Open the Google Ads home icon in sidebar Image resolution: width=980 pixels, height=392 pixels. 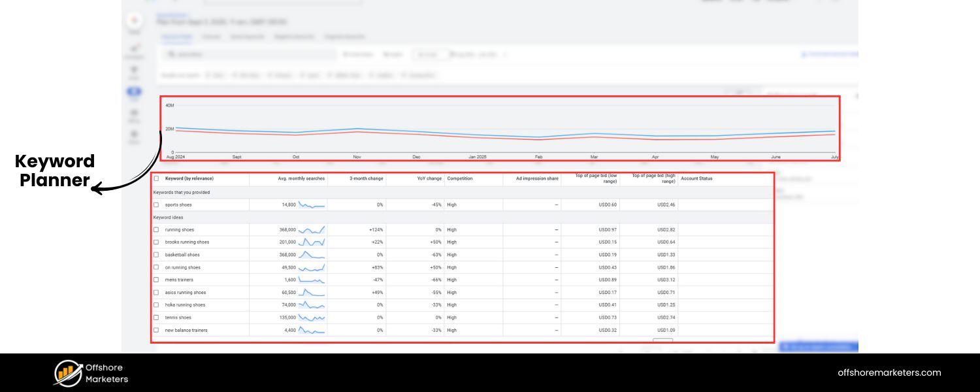click(x=134, y=22)
